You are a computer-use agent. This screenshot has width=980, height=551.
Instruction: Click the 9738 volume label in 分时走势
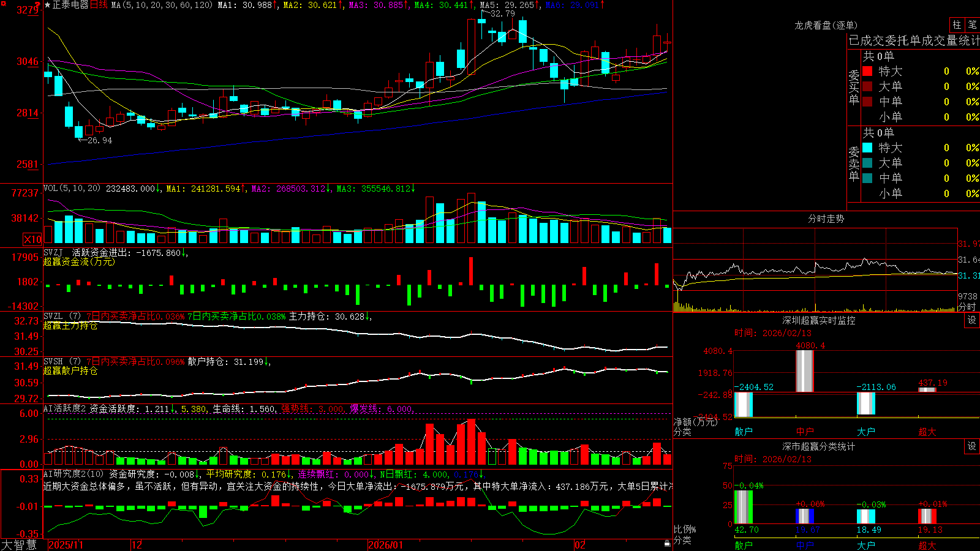[x=968, y=296]
